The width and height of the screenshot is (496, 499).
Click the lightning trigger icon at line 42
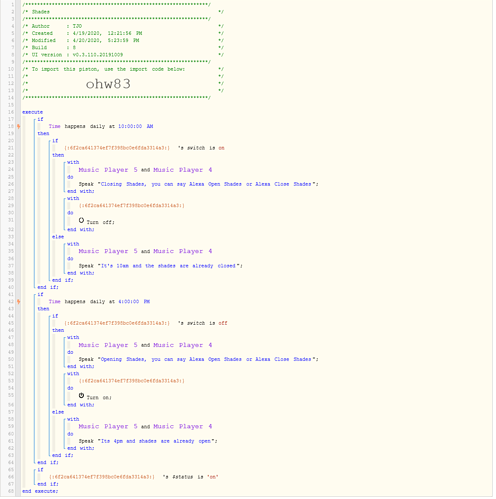click(x=19, y=302)
